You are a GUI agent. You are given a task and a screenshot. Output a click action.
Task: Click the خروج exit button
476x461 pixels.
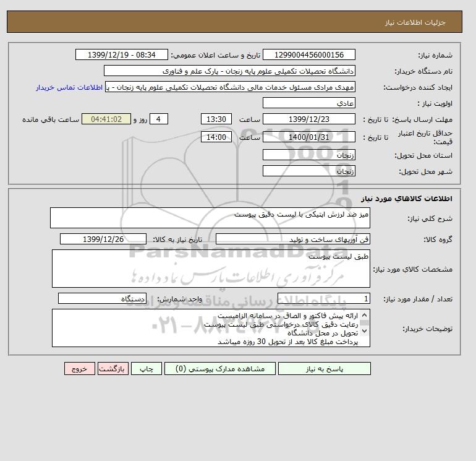tap(80, 369)
